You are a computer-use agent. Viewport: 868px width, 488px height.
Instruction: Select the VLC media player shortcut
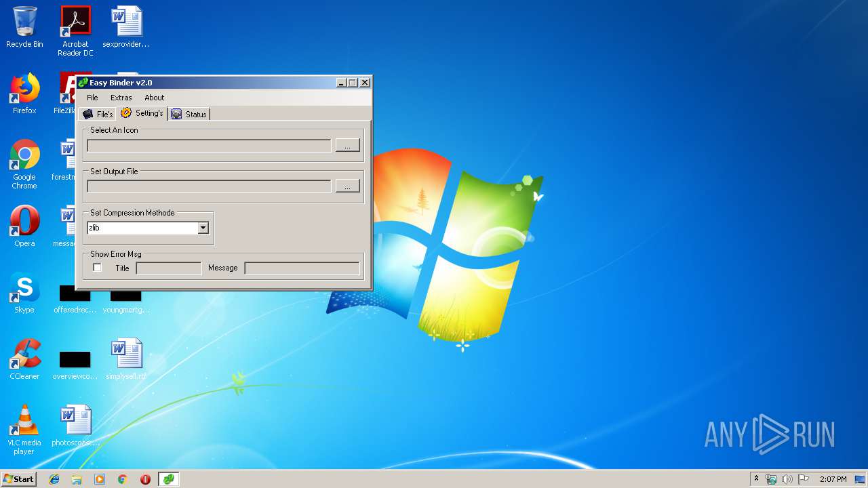tap(24, 430)
